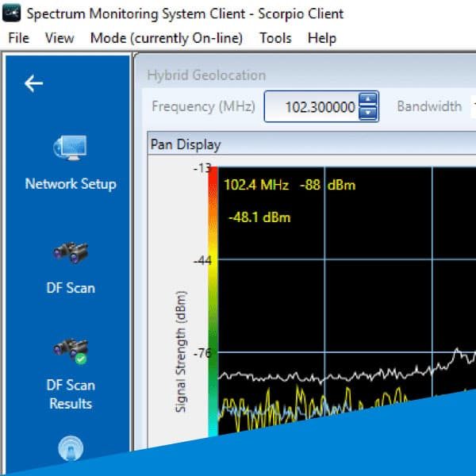
Task: Click the Scorpio Client app icon
Action: coord(12,13)
